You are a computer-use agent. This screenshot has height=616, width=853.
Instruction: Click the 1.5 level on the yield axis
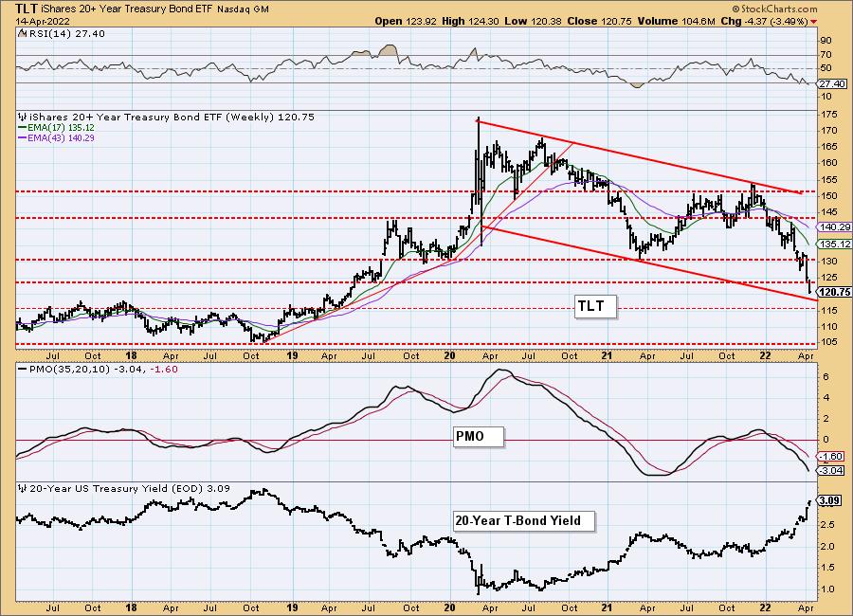(x=828, y=568)
